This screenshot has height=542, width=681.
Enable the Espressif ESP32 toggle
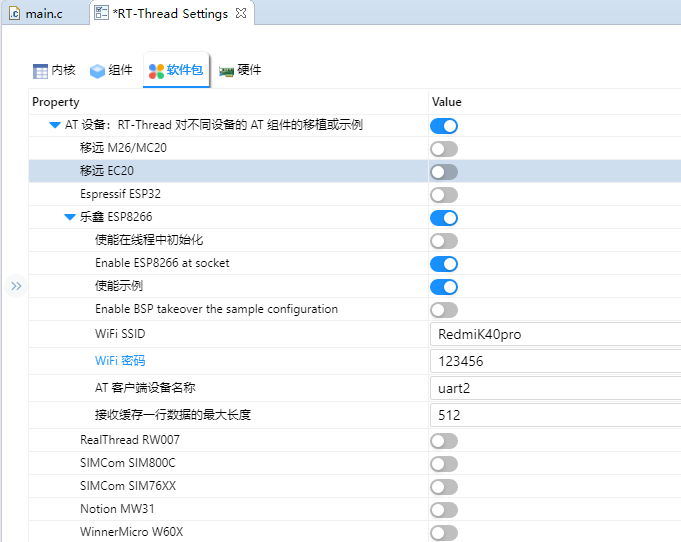(x=444, y=195)
